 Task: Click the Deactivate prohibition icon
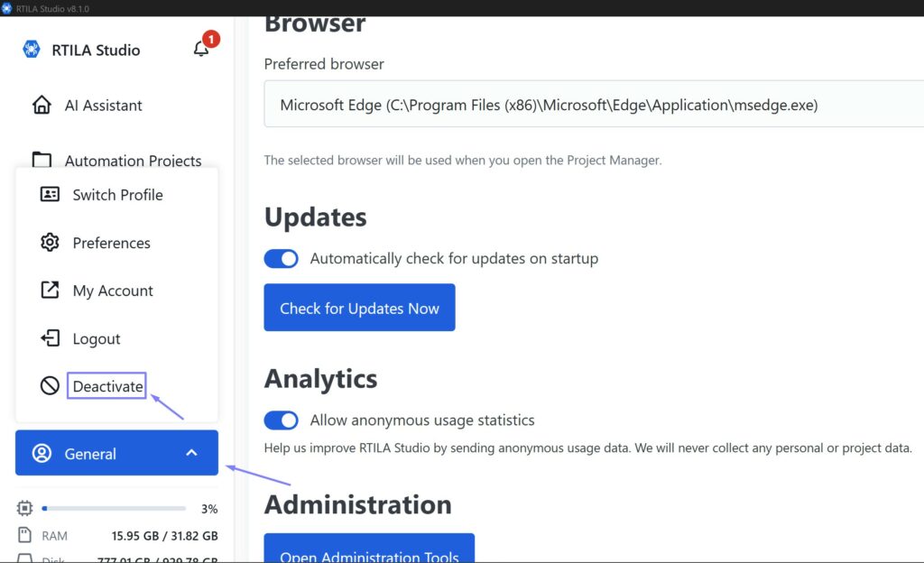50,386
